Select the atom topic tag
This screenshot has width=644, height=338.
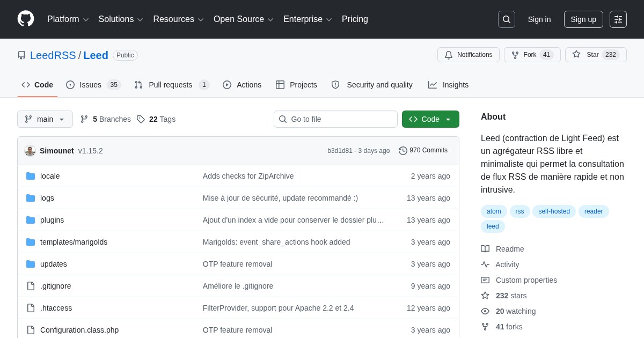click(494, 211)
